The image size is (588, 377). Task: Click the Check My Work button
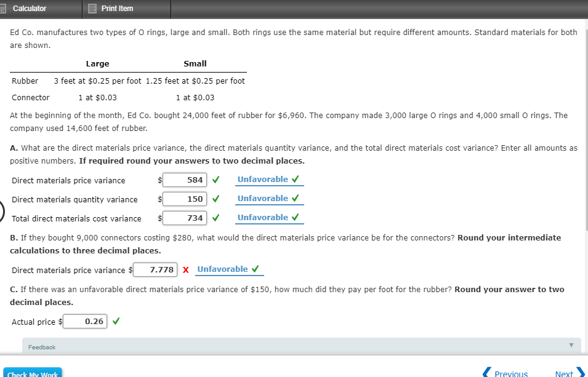click(32, 373)
